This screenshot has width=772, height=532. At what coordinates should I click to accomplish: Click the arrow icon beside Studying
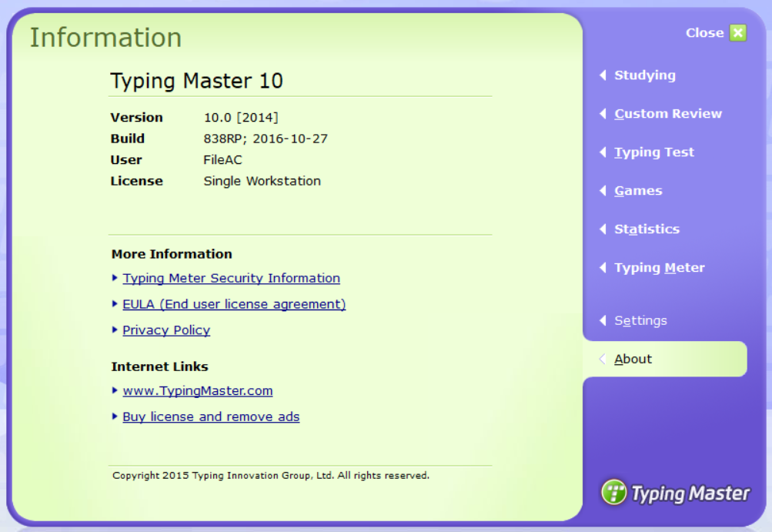pos(603,75)
